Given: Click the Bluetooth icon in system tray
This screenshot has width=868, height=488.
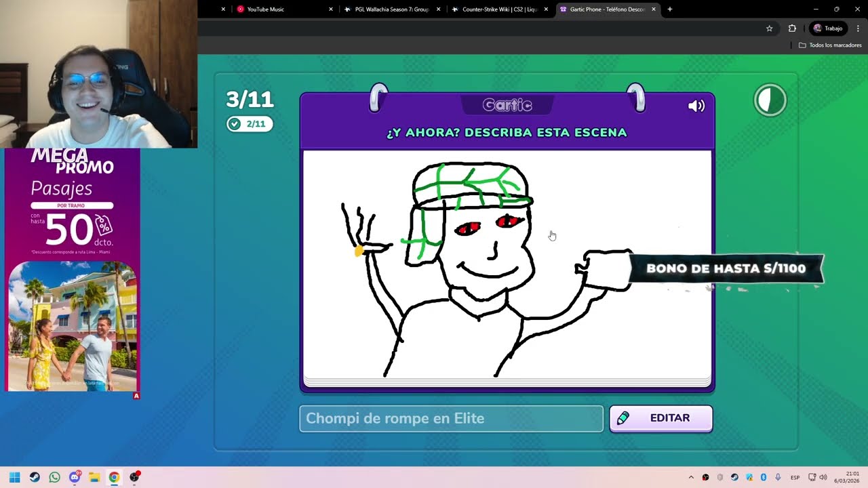Looking at the screenshot, I should point(764,477).
